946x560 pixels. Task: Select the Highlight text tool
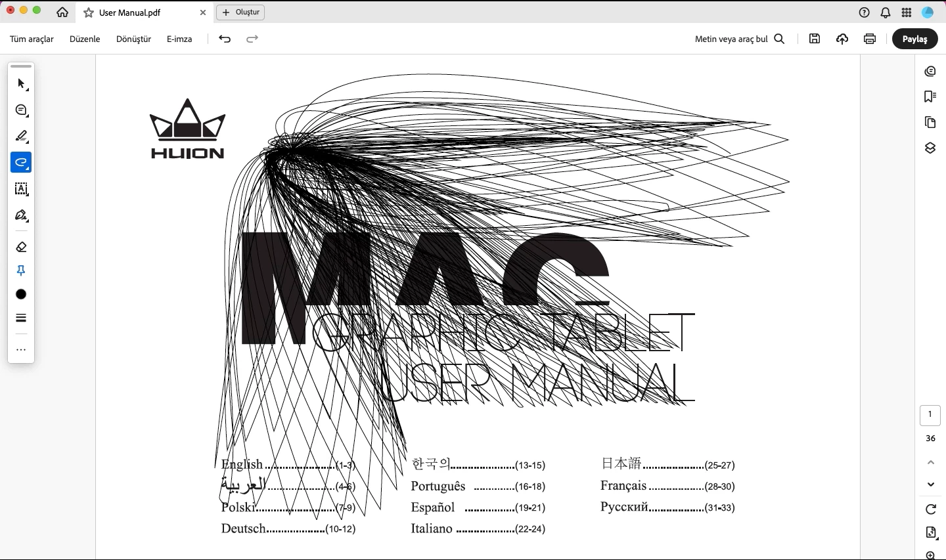[21, 137]
